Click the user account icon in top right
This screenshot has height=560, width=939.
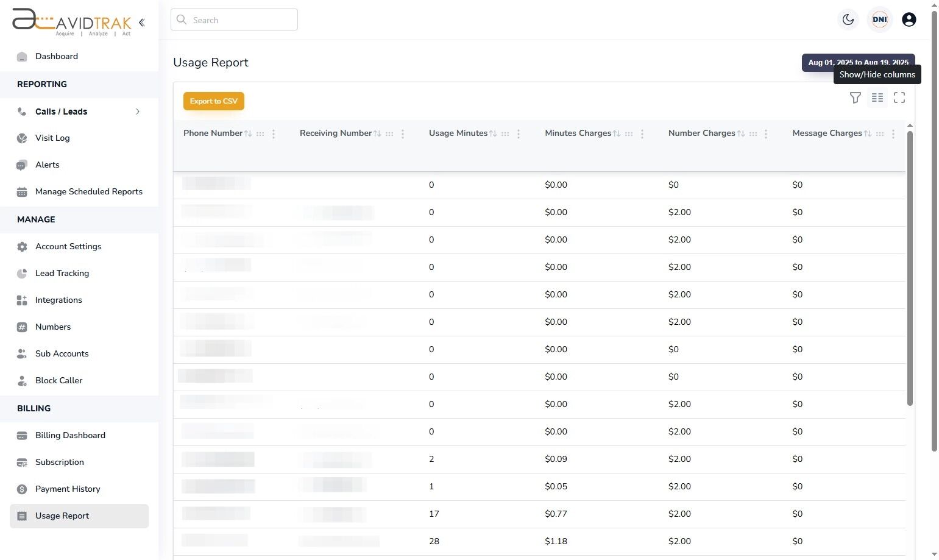coord(909,19)
